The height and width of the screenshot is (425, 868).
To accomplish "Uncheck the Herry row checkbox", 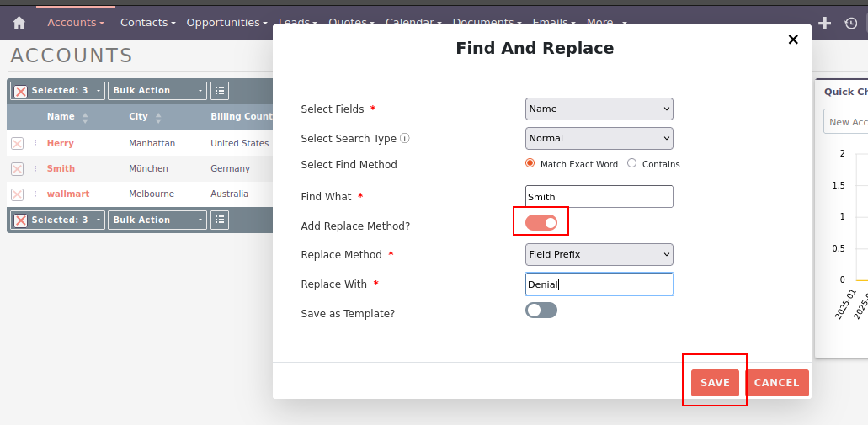I will tap(18, 144).
